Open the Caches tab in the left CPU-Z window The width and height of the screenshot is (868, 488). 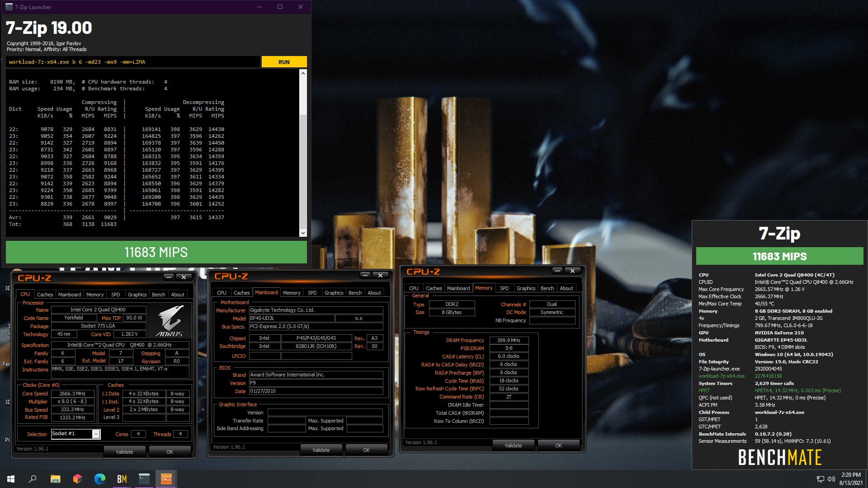45,295
